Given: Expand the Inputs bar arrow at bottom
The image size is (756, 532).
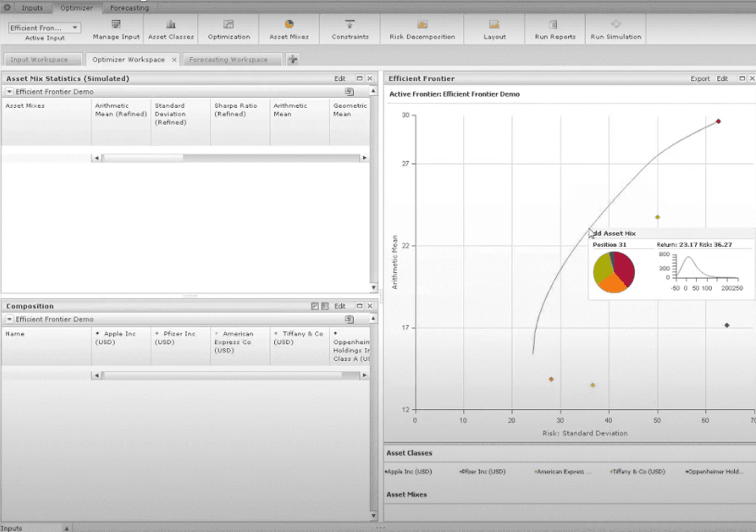Looking at the screenshot, I should point(67,528).
